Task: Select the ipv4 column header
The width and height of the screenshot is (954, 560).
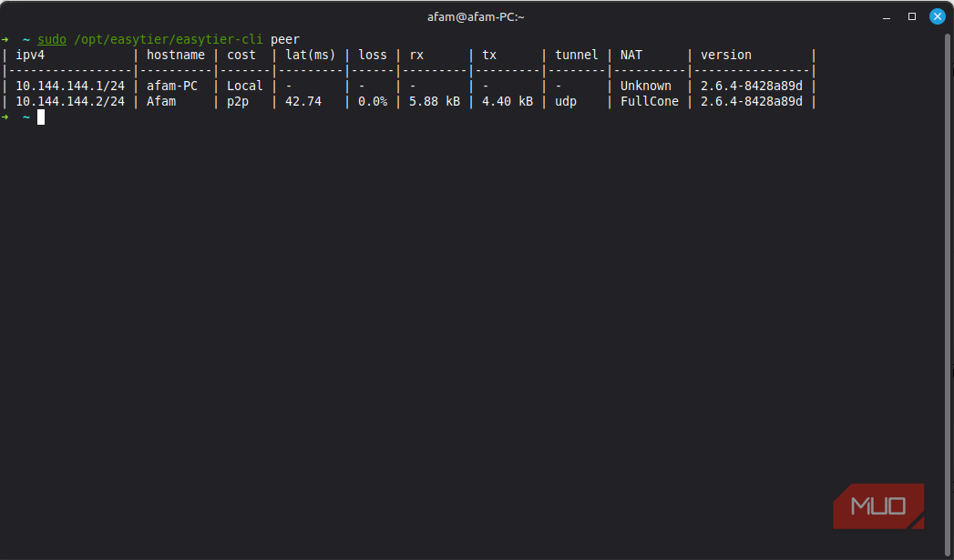Action: coord(30,55)
